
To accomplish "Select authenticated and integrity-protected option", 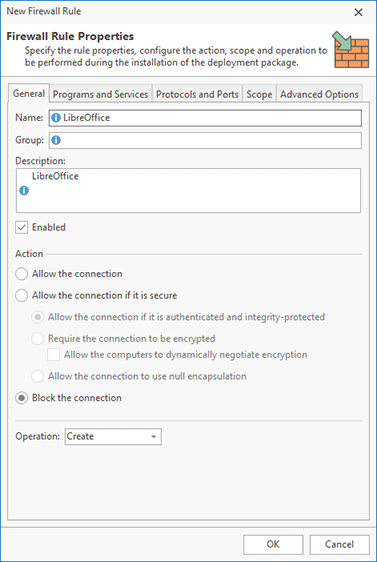I will pos(38,317).
